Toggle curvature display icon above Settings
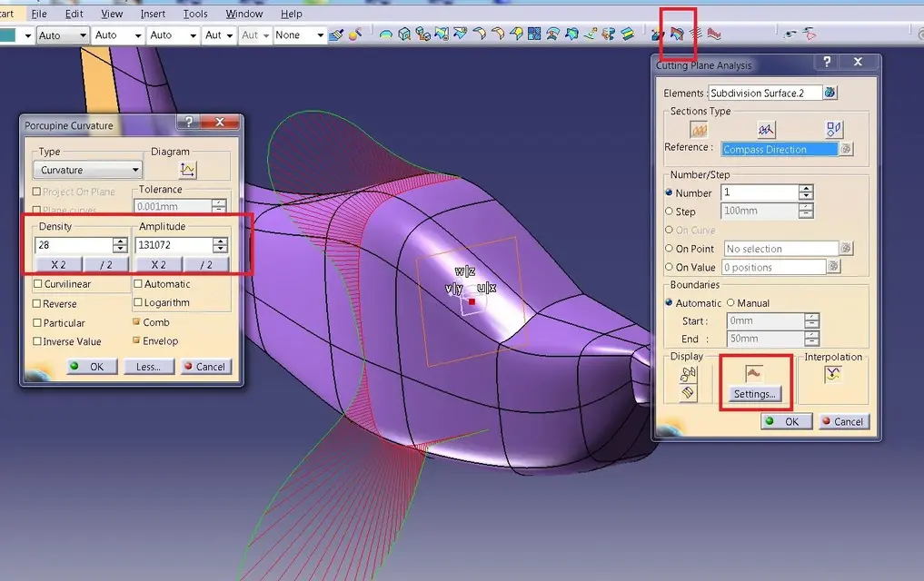Screen dimensions: 924x581 point(754,373)
